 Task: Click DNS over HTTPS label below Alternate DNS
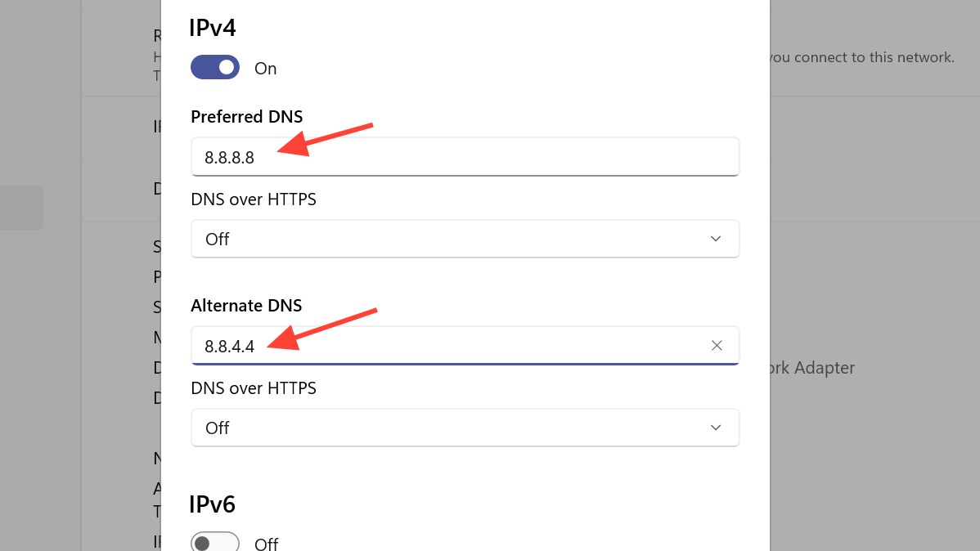(x=254, y=388)
